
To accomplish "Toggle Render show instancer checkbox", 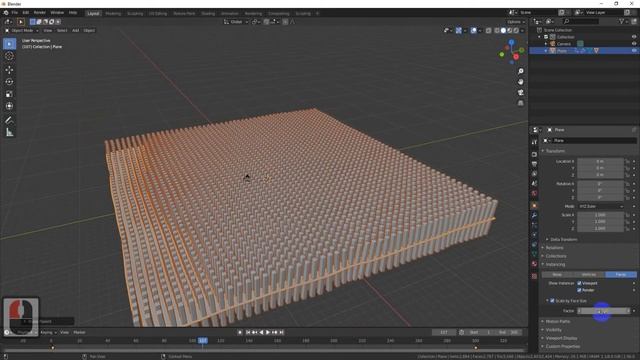I will coord(579,290).
